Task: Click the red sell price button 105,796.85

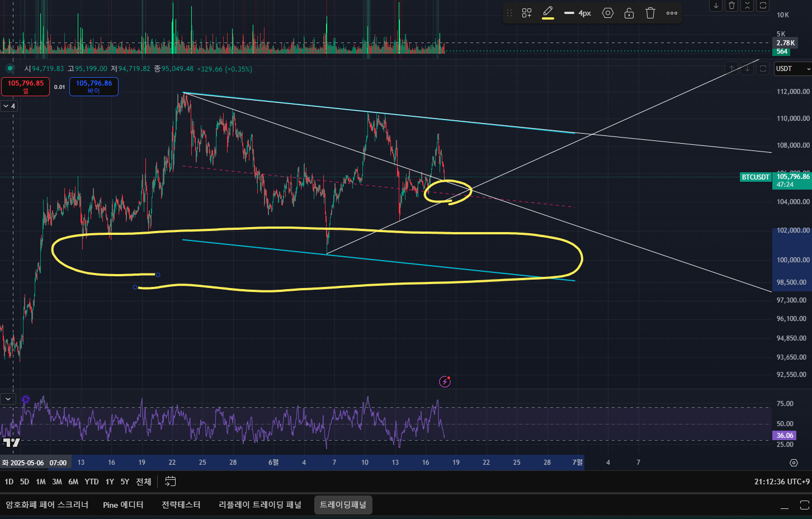Action: click(26, 87)
